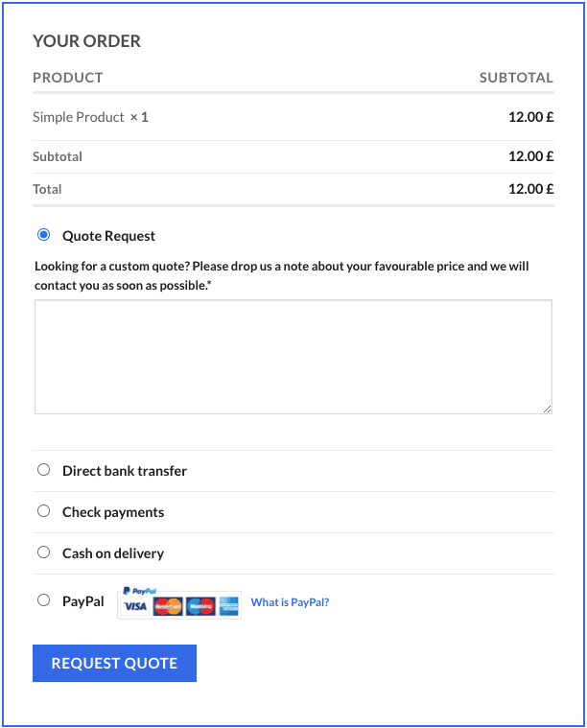Click the Maestro card icon
This screenshot has height=728, width=587.
point(200,607)
